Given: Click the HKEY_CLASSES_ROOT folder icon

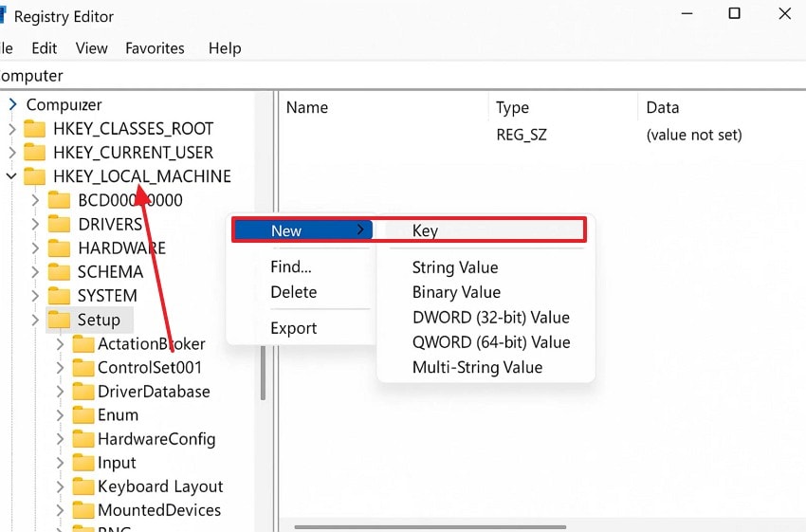Looking at the screenshot, I should point(34,129).
